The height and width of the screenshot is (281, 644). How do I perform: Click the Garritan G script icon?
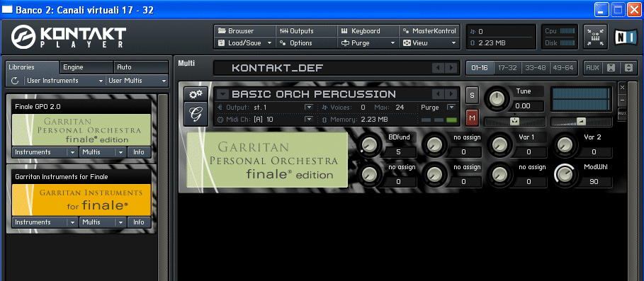tap(196, 115)
